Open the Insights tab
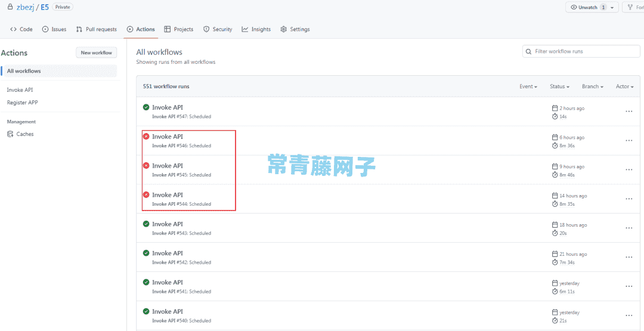 [256, 29]
